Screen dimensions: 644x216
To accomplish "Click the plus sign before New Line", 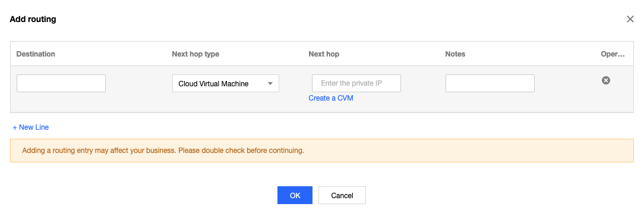I will tap(15, 127).
